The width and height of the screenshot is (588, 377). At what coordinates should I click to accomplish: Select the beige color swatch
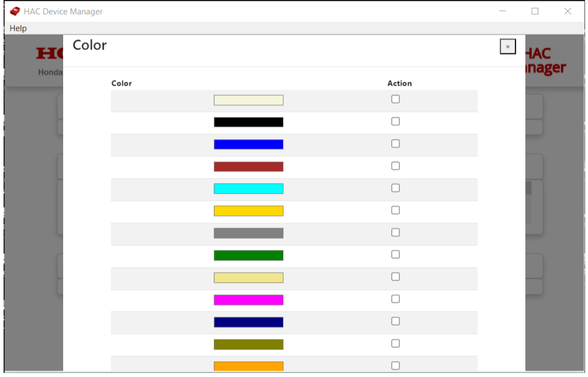248,100
